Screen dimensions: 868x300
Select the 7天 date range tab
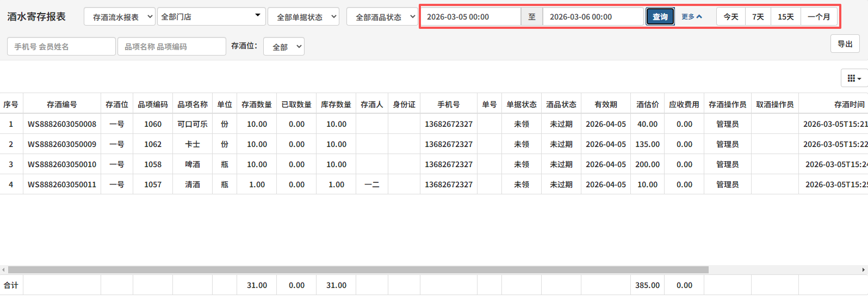[758, 17]
